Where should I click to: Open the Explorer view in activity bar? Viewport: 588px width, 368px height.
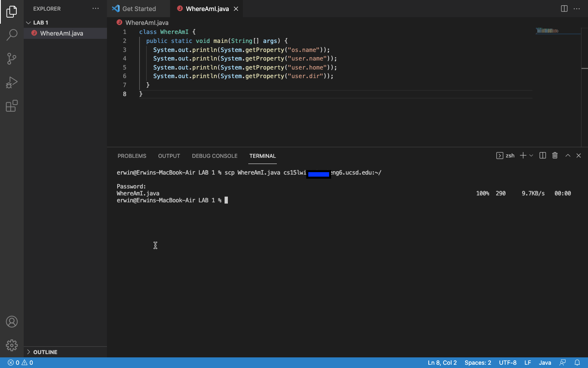tap(12, 11)
